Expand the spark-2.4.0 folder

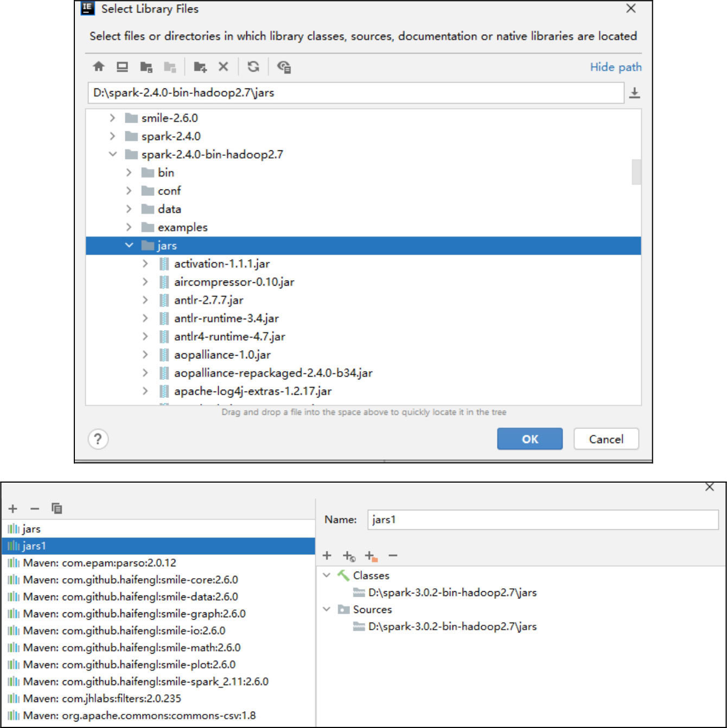pos(112,136)
